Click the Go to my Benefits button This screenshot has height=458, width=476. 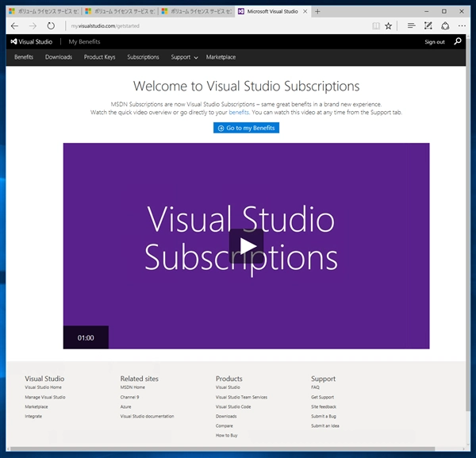pyautogui.click(x=246, y=128)
